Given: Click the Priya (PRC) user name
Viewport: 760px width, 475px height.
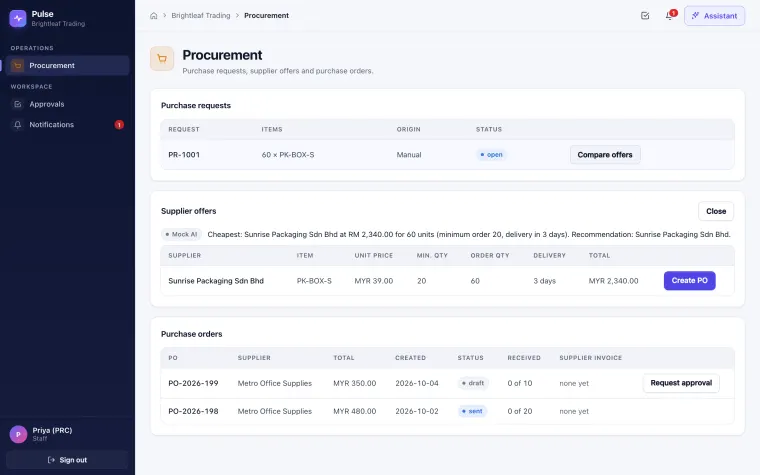Looking at the screenshot, I should pos(52,430).
